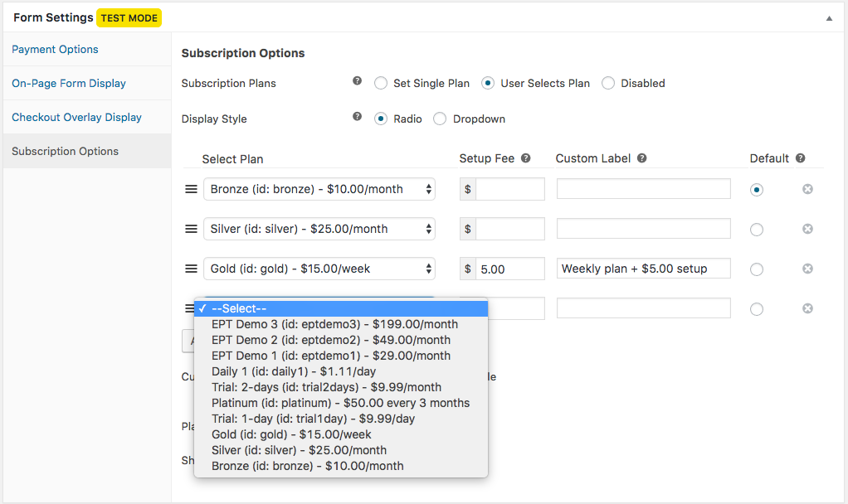
Task: Enable the User Selects Plan option
Action: (x=487, y=83)
